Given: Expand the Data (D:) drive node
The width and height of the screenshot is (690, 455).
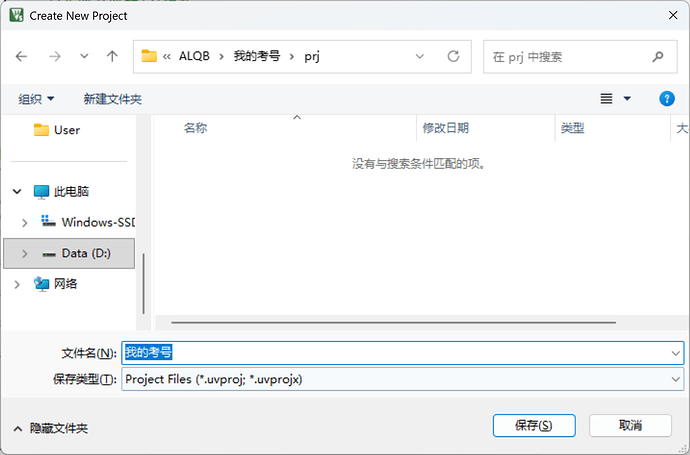Looking at the screenshot, I should (25, 253).
